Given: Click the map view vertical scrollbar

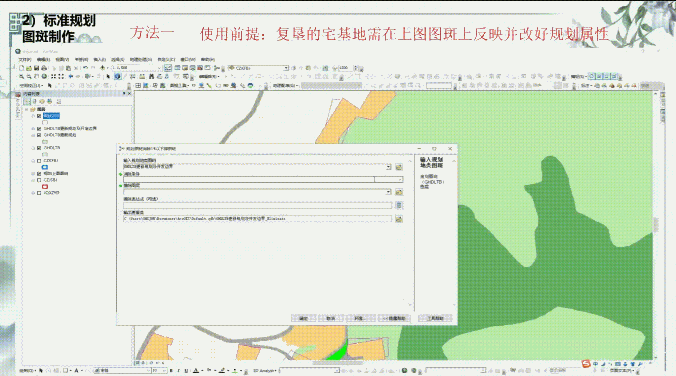Looking at the screenshot, I should (x=656, y=225).
